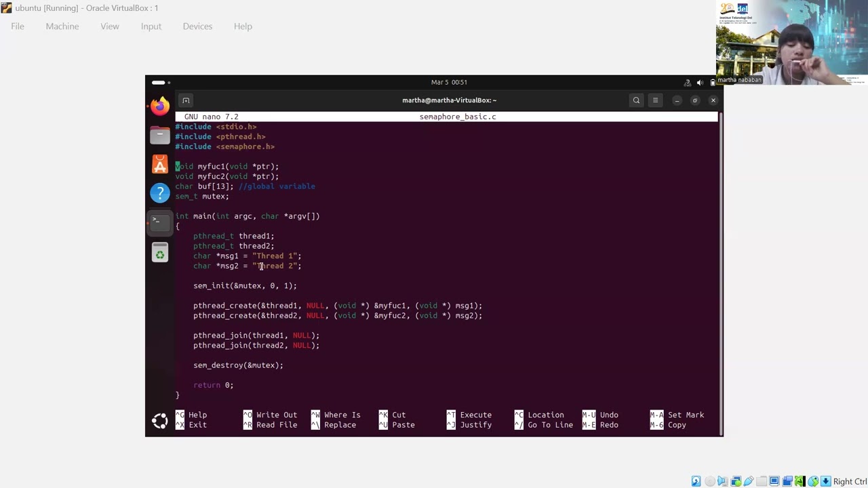The image size is (868, 488).
Task: Click the 'Right Ctrl' host key label
Action: pyautogui.click(x=850, y=482)
